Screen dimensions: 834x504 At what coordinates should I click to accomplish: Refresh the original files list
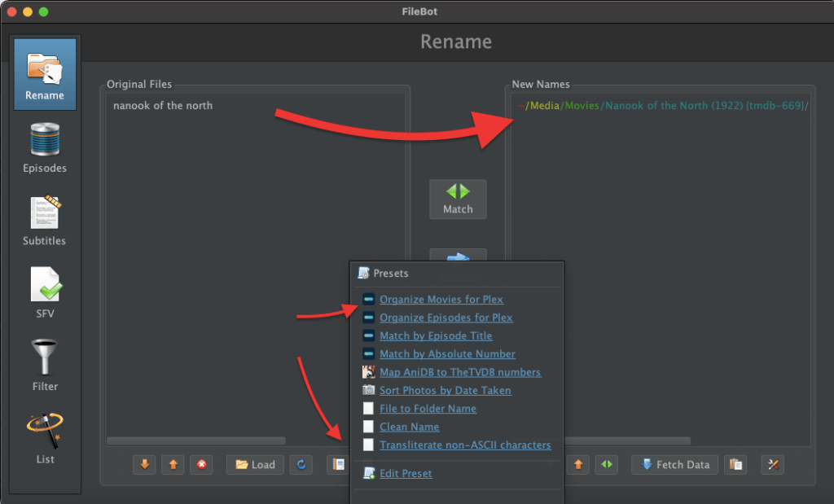click(301, 465)
